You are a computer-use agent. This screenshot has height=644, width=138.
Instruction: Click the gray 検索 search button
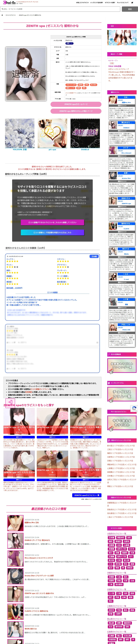pyautogui.click(x=130, y=9)
